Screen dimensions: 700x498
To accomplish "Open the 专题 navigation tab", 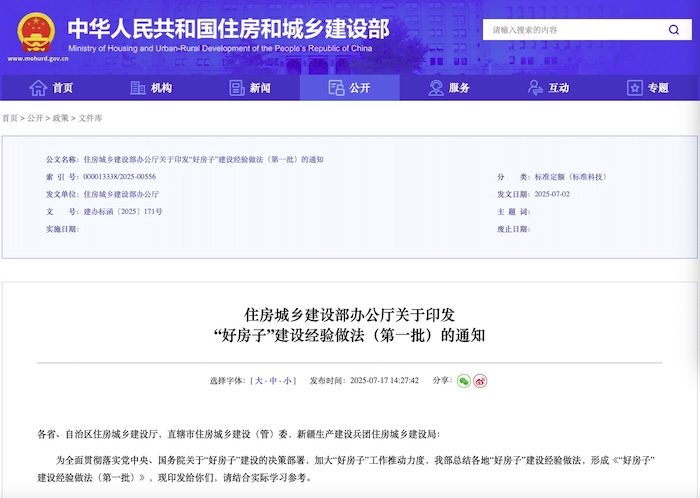I will click(648, 88).
